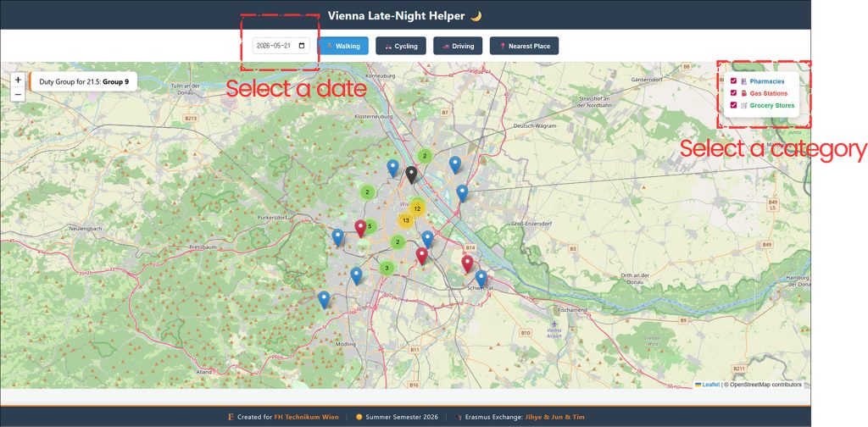Screen dimensions: 868x427
Task: Open the yellow cluster marker labeled 13
Action: (x=406, y=220)
